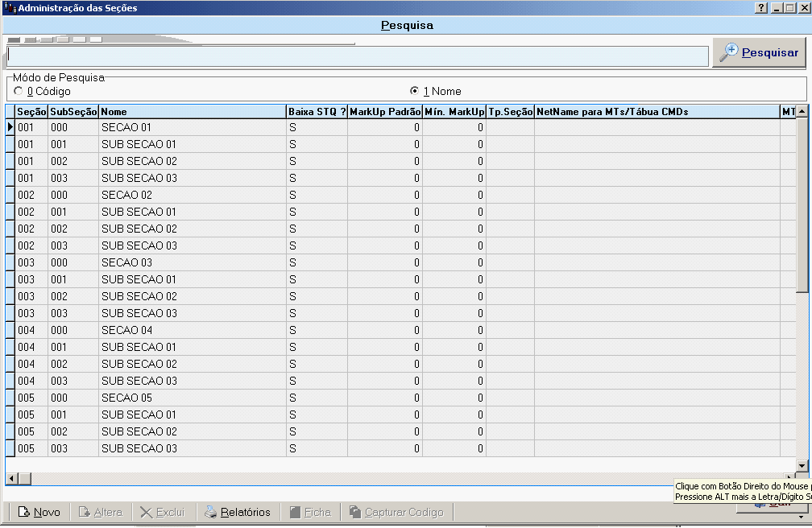
Task: Click the SubSeção column header
Action: point(73,112)
